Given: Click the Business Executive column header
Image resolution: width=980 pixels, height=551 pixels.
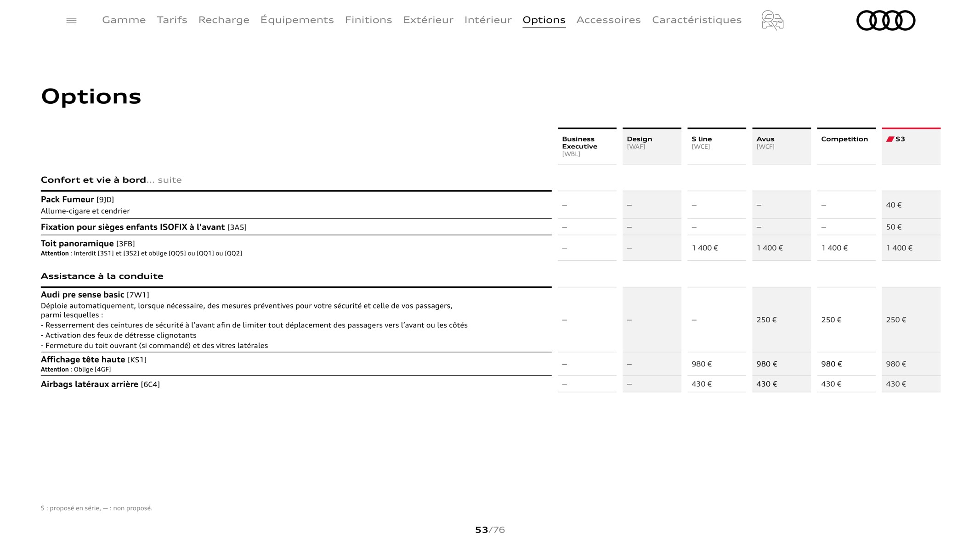Looking at the screenshot, I should click(x=587, y=146).
